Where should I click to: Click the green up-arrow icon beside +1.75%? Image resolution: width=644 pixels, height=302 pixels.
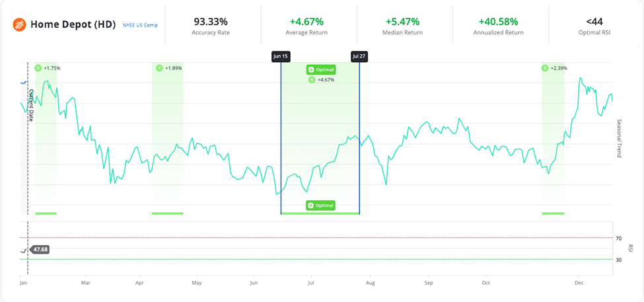pyautogui.click(x=38, y=68)
